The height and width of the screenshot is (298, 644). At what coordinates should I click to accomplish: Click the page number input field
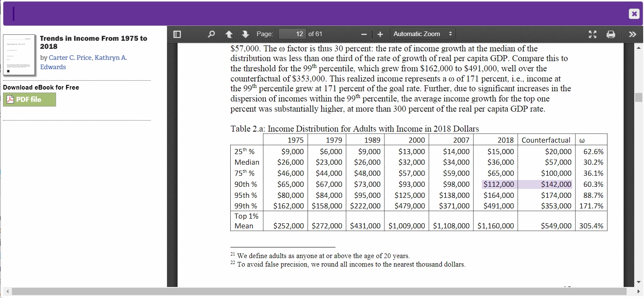(294, 34)
